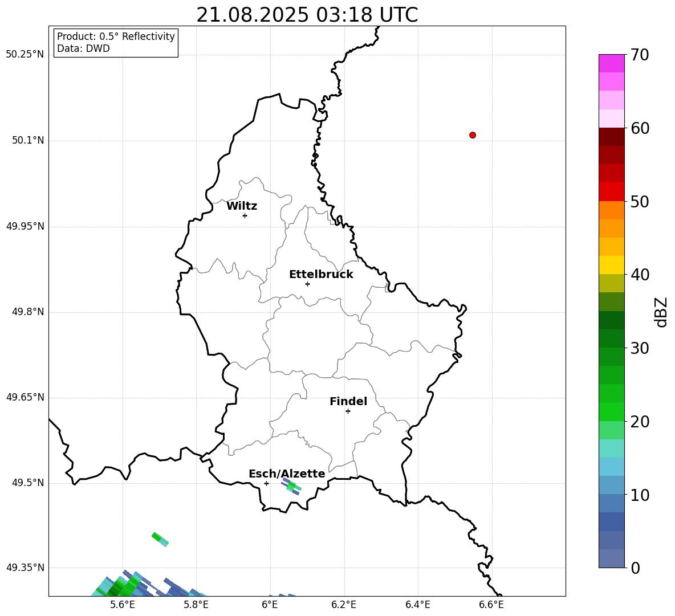Click the 'dBZ' colorbar label
Image resolution: width=675 pixels, height=616 pixels.
coord(660,312)
